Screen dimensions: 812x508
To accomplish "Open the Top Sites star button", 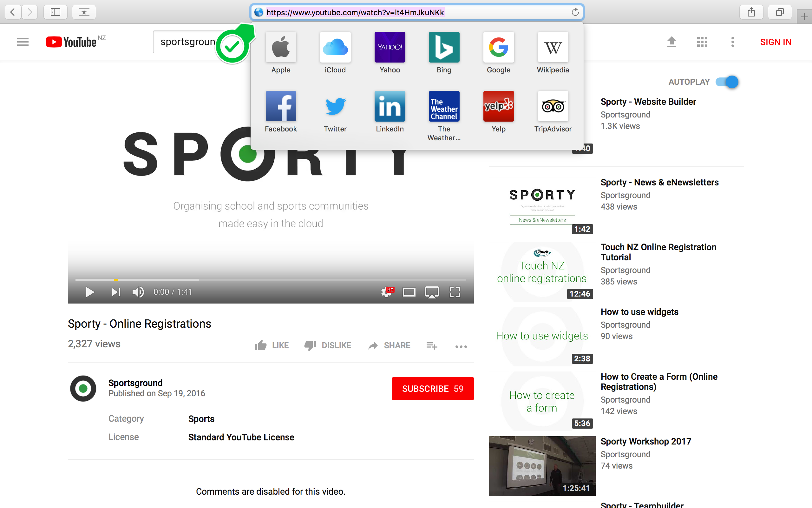I will click(84, 12).
